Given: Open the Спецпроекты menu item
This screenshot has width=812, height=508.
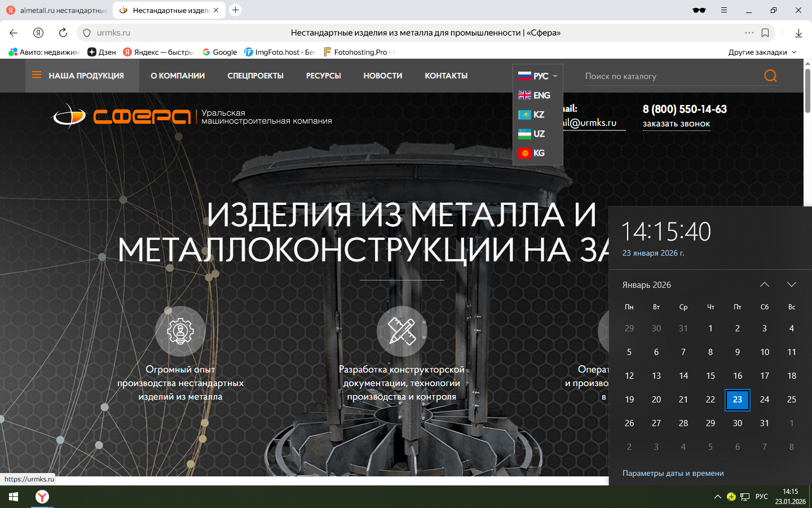Looking at the screenshot, I should coord(255,76).
